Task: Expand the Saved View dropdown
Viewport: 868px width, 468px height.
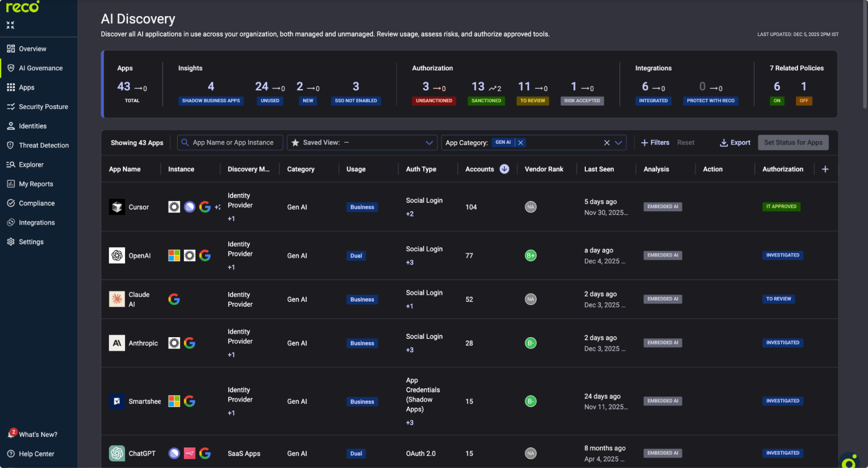Action: 429,142
